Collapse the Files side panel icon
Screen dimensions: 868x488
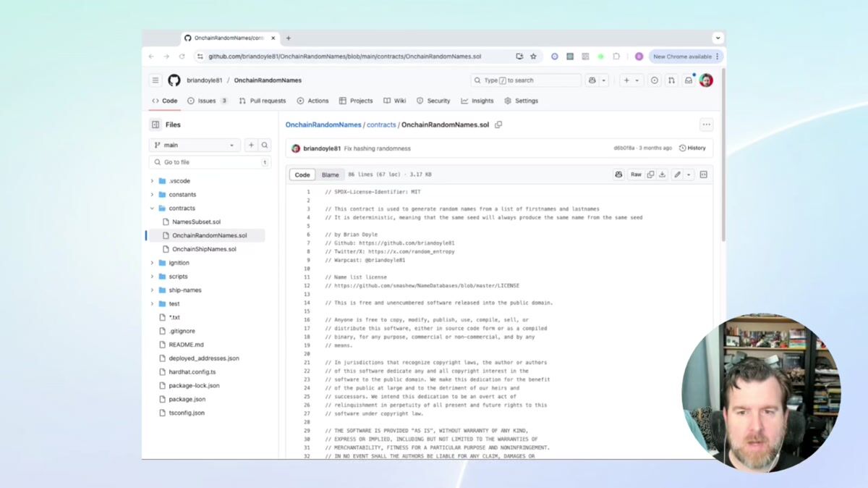click(156, 125)
